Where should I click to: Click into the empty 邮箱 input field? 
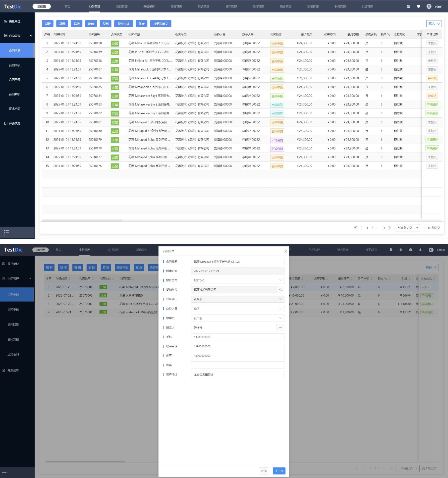(237, 365)
